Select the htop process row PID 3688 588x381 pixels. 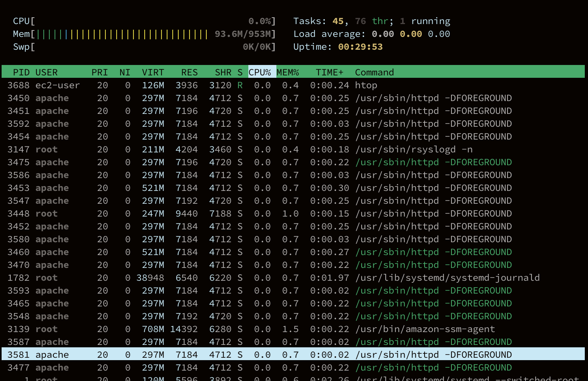click(293, 85)
